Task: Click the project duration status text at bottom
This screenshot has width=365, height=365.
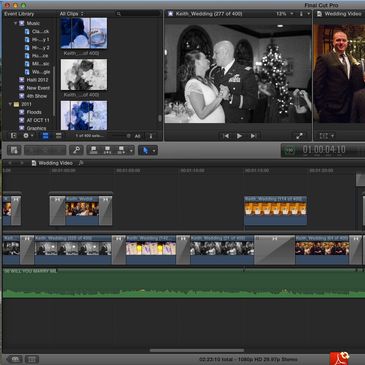Action: (x=248, y=359)
